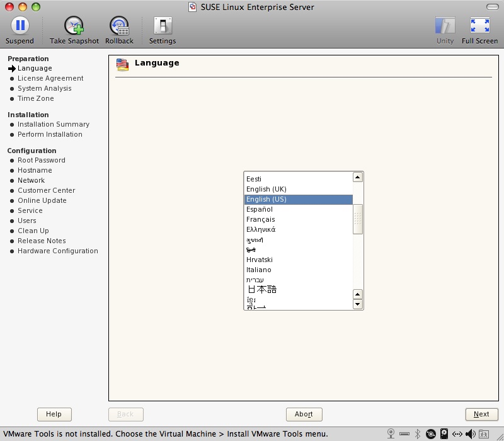Screen dimensions: 504x441
Task: Click the webcam status icon
Action: click(x=391, y=433)
